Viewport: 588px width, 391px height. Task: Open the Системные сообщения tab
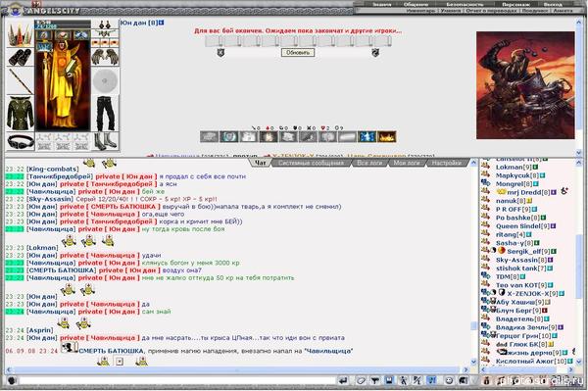tap(311, 163)
